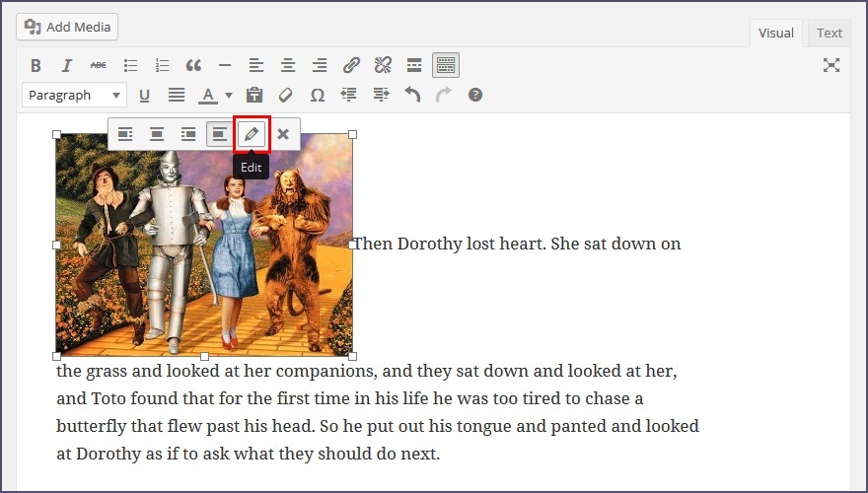Image resolution: width=868 pixels, height=493 pixels.
Task: Insert a blockquote
Action: pos(193,66)
